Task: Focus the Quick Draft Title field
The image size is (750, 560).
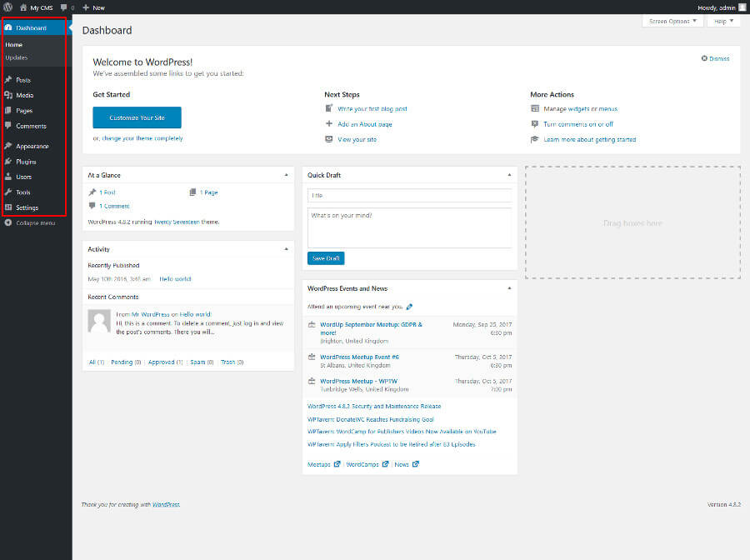Action: [x=409, y=195]
